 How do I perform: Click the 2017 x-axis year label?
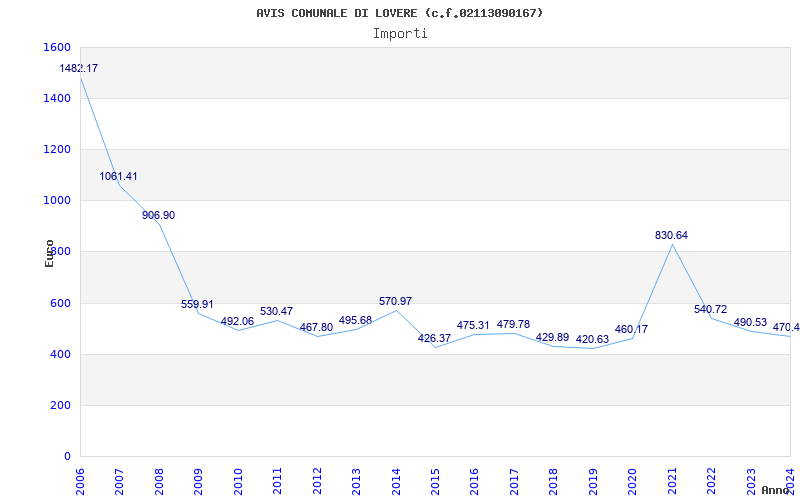click(x=514, y=480)
